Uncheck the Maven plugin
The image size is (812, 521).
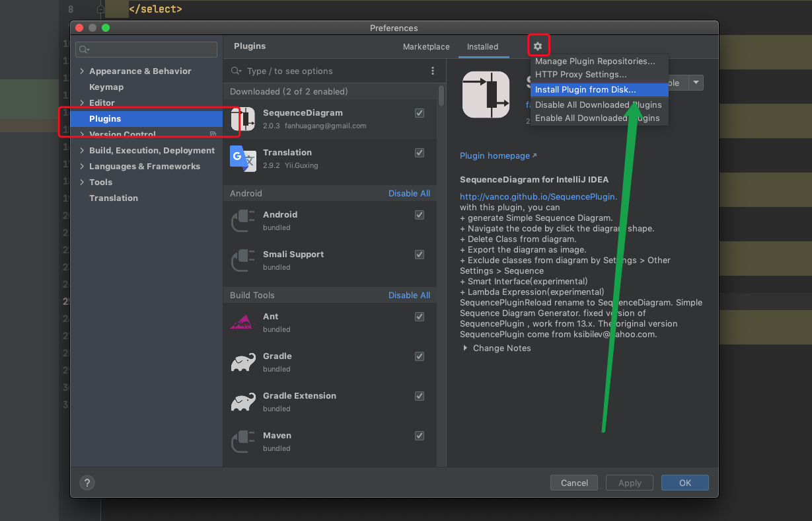click(x=419, y=436)
